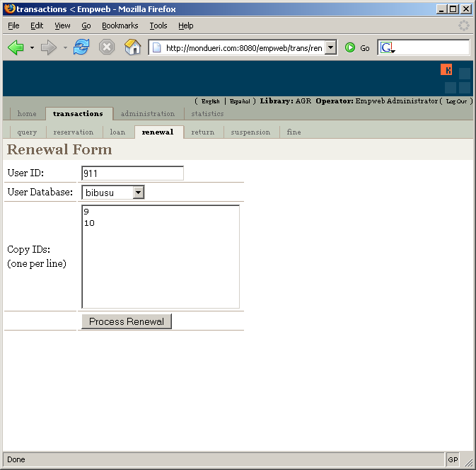Screen dimensions: 476x470
Task: Open the Tools menu
Action: click(158, 25)
